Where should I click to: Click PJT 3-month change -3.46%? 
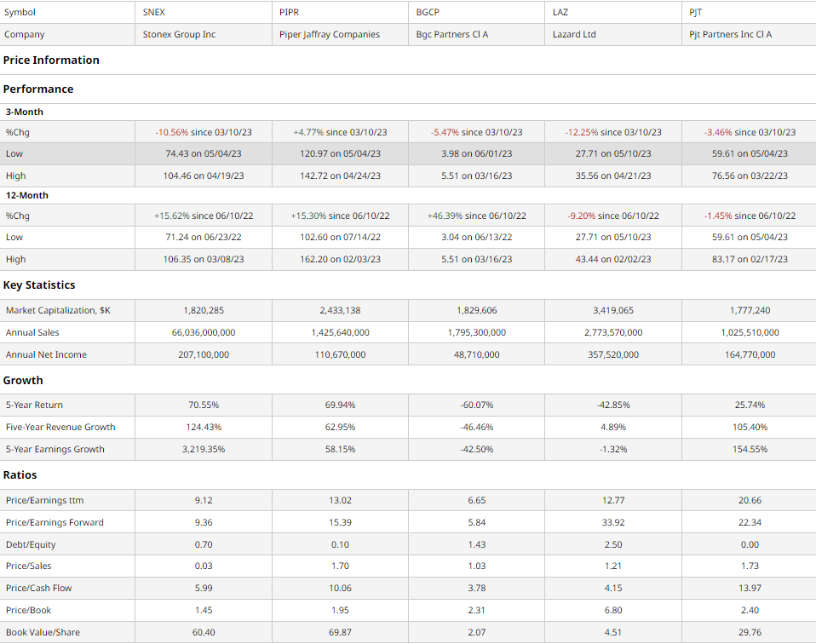718,132
